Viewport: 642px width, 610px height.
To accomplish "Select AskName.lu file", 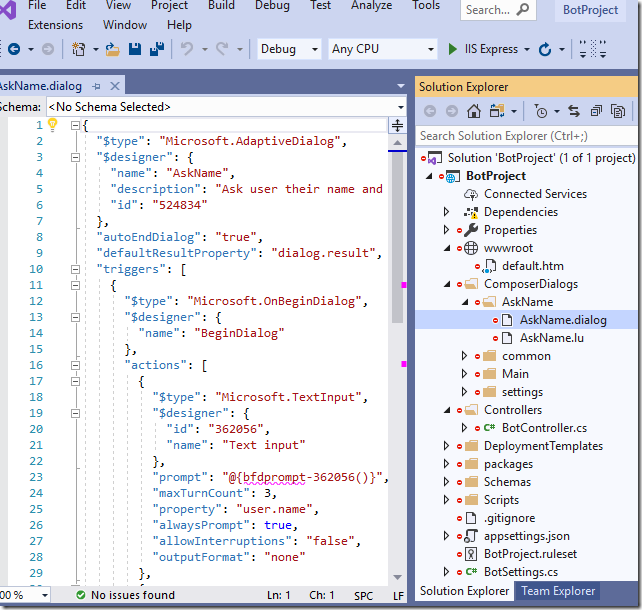I will pyautogui.click(x=552, y=338).
